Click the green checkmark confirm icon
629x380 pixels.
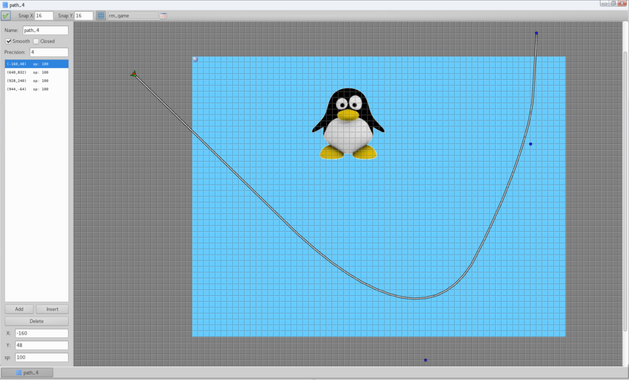click(6, 16)
